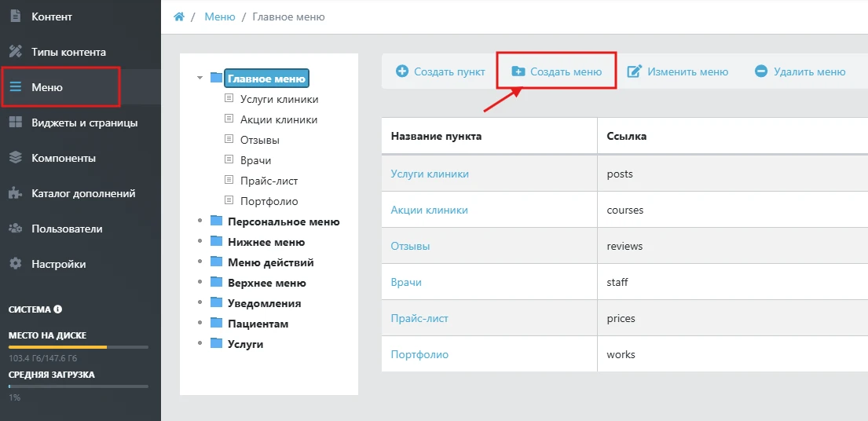Expand the Пациентам node bullet
Viewport: 868px width, 421px height.
[200, 324]
